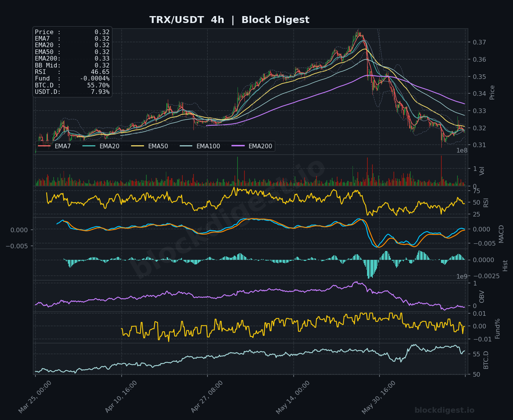Click the EMA200 0.33 stat row
Screen dimensions: 513x420
coord(72,59)
